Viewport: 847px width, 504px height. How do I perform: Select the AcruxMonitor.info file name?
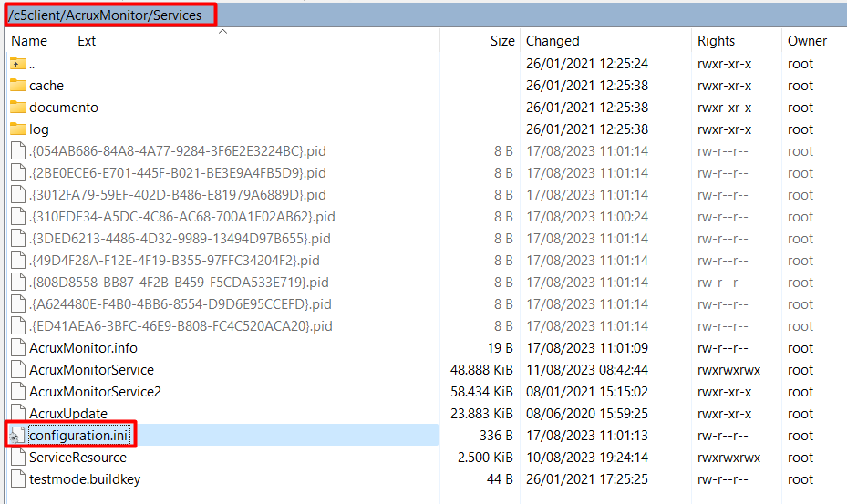[x=83, y=348]
